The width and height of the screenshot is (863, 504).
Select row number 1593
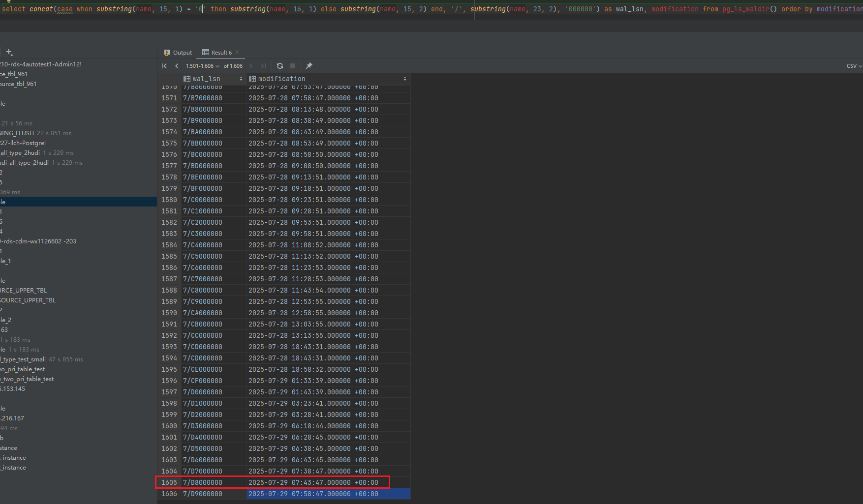pyautogui.click(x=169, y=347)
